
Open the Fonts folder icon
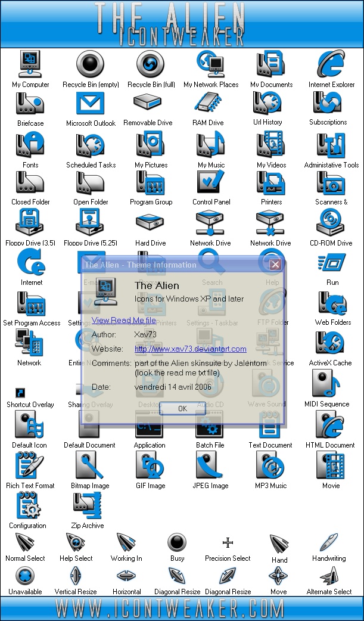point(30,145)
